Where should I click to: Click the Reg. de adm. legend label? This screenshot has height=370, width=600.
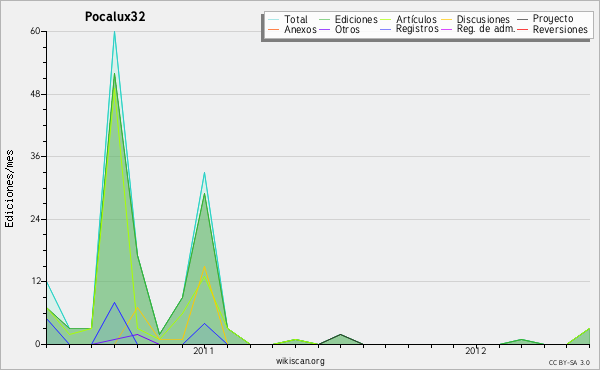point(486,29)
